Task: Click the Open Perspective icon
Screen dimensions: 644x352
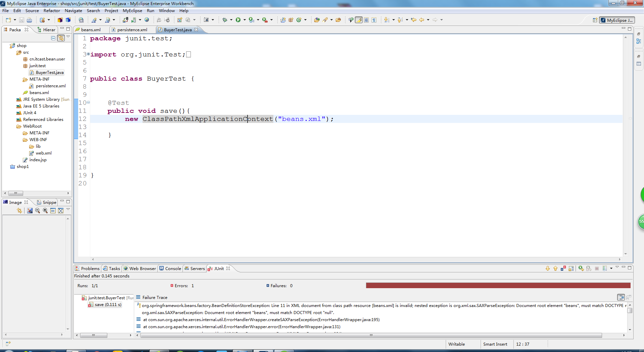Action: 595,20
